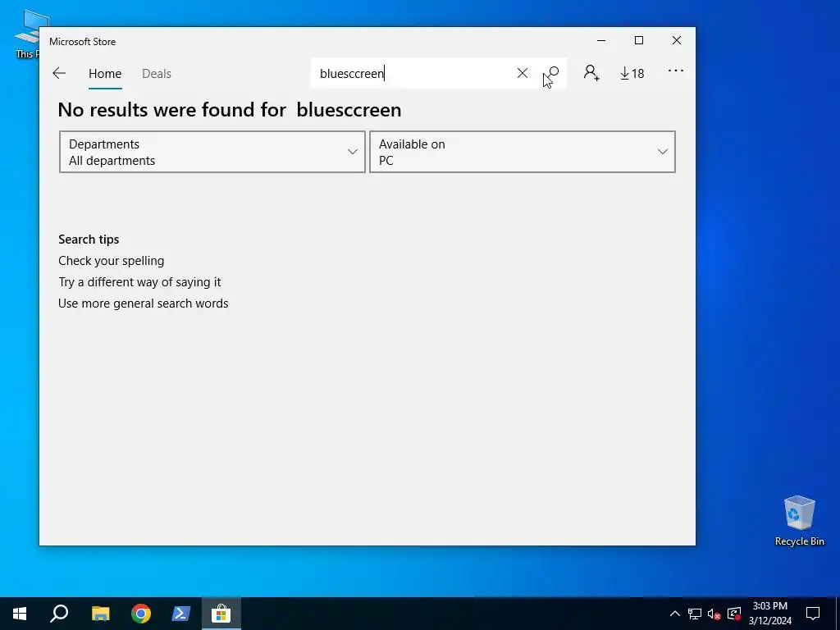Open PowerShell from the taskbar
Screen dimensions: 840x630
[x=180, y=614]
